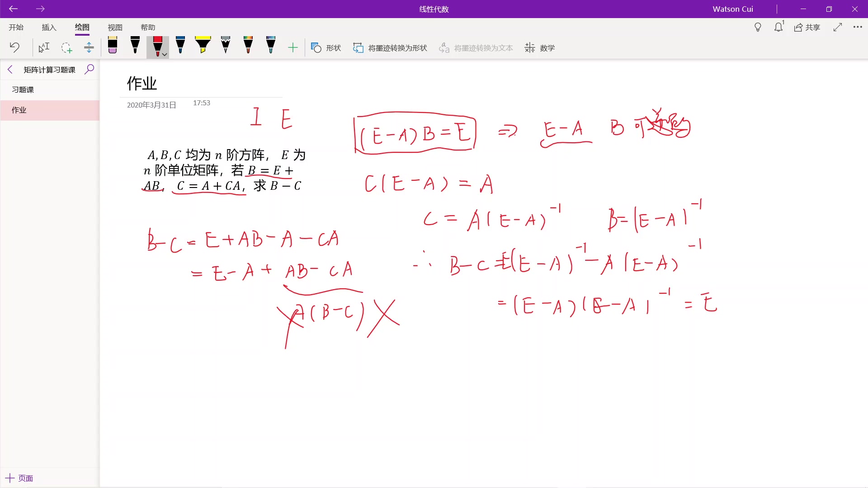
Task: Add a new pen with plus icon
Action: [293, 47]
